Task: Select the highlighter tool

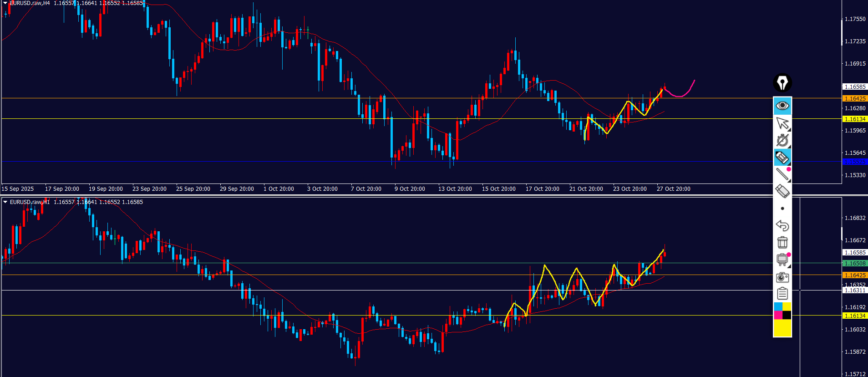Action: tap(782, 158)
